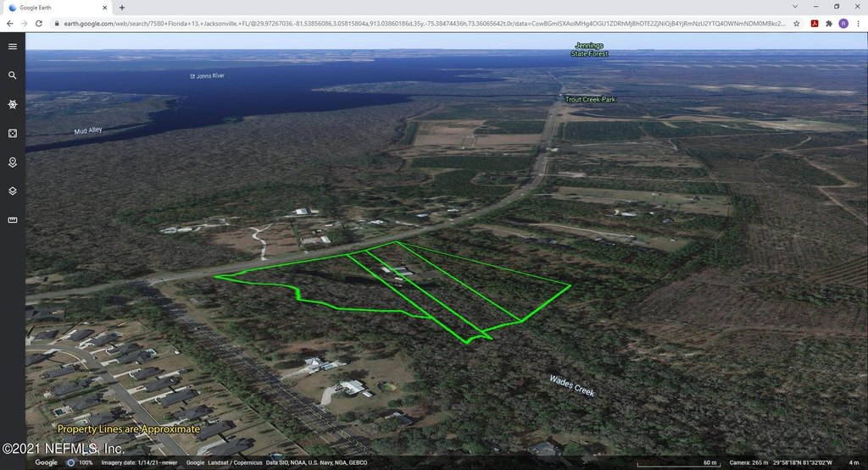This screenshot has width=868, height=470.
Task: Bookmark this page with the star icon
Action: tap(796, 24)
